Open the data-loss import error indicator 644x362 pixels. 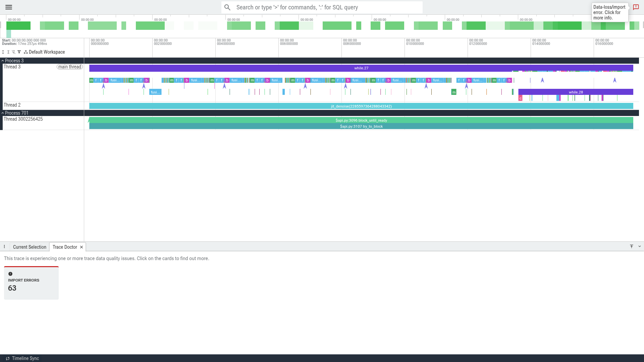(636, 7)
